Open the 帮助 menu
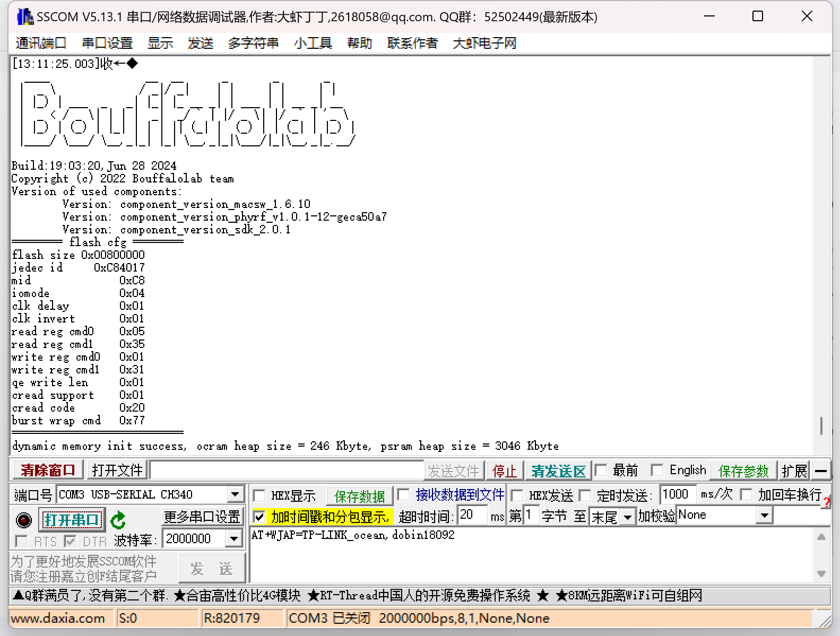This screenshot has height=636, width=840. click(x=360, y=43)
